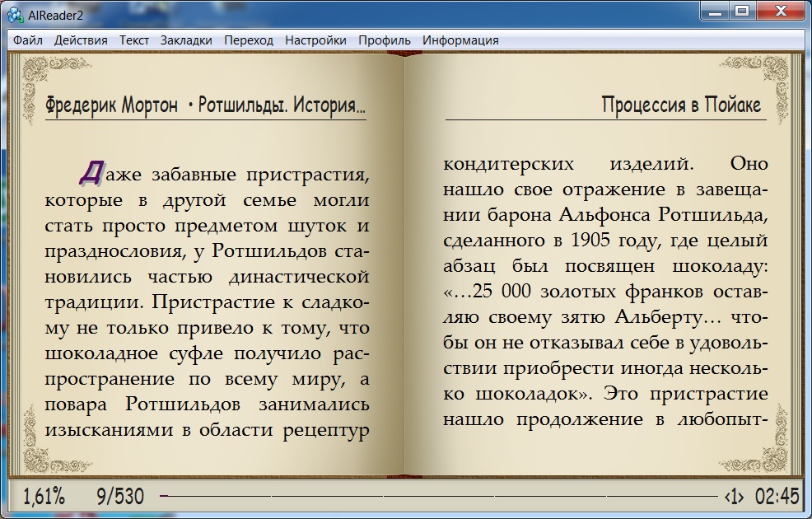The width and height of the screenshot is (812, 519).
Task: Minimize the AlReader2 window
Action: [715, 11]
